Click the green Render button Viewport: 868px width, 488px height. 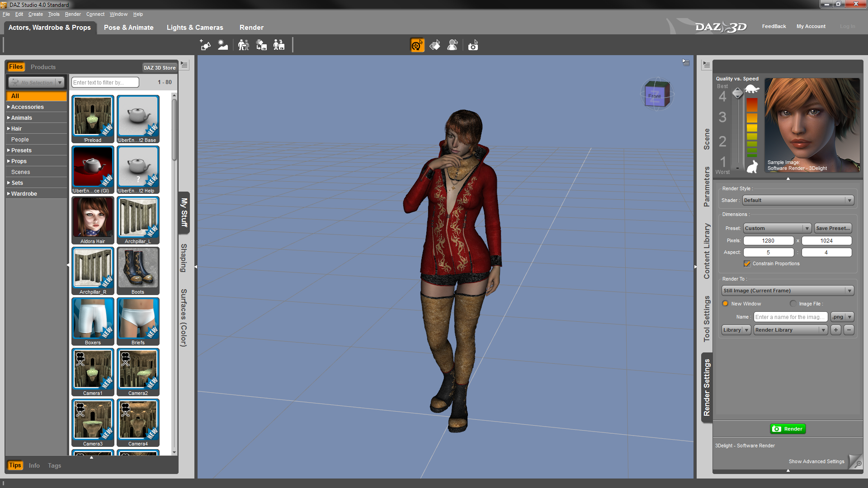point(788,428)
